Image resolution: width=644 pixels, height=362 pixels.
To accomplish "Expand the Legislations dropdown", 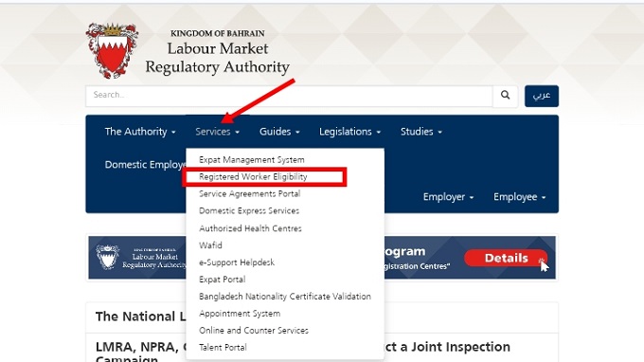I will coord(349,132).
